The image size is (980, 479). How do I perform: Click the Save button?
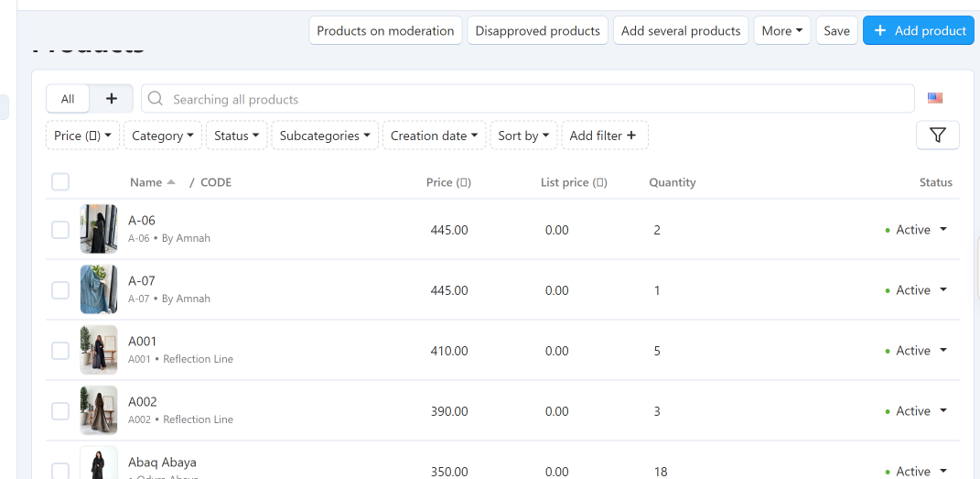pyautogui.click(x=836, y=30)
